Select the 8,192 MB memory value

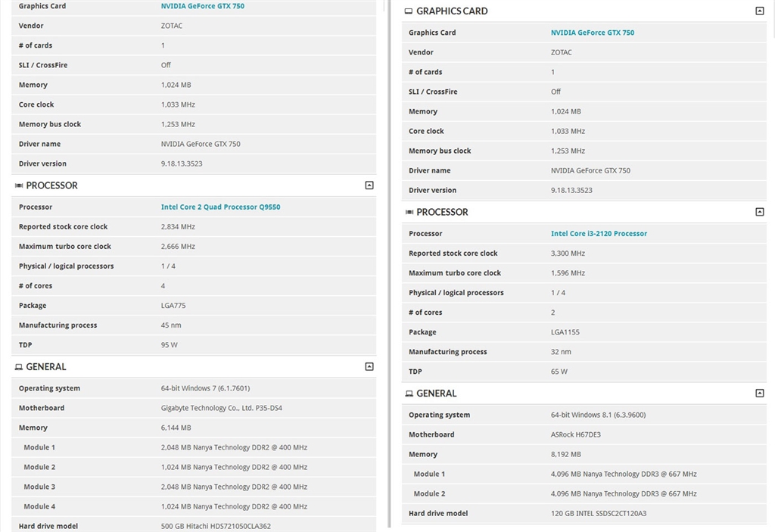(566, 455)
